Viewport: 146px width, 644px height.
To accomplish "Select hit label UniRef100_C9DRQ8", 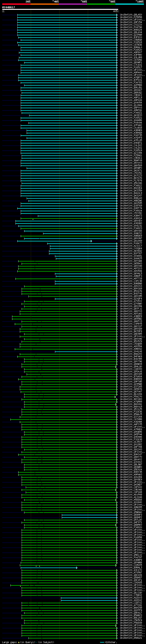I will coord(131,40).
